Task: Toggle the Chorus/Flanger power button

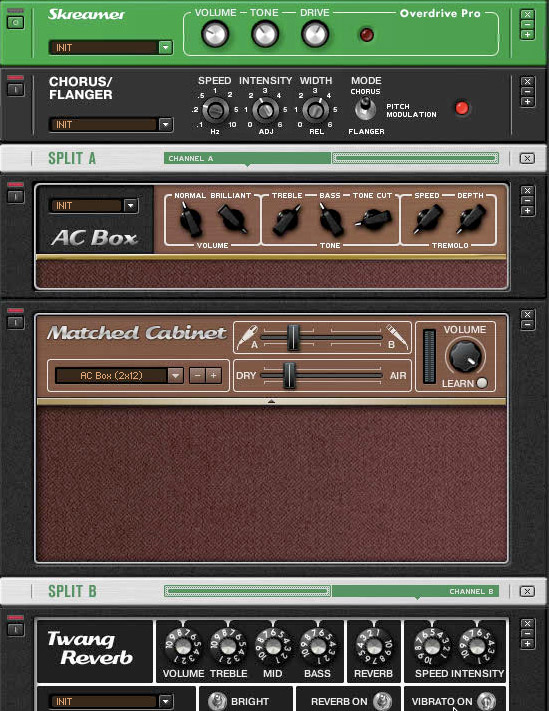Action: point(15,89)
